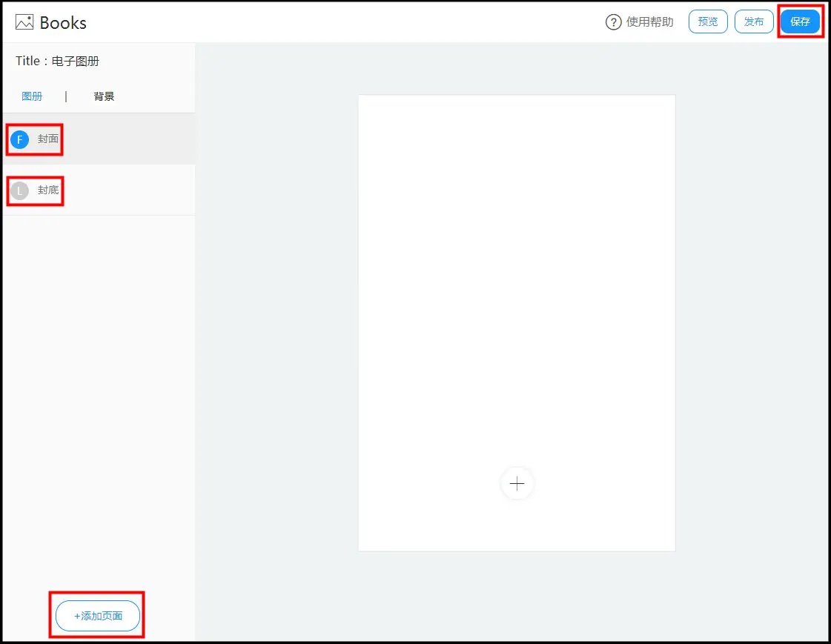Select the blue F cover page icon
This screenshot has height=644, width=831.
pos(20,139)
